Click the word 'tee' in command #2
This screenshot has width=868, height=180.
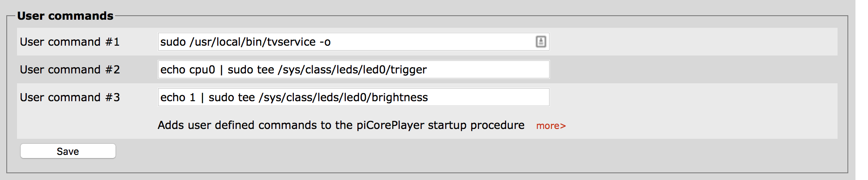pos(265,70)
